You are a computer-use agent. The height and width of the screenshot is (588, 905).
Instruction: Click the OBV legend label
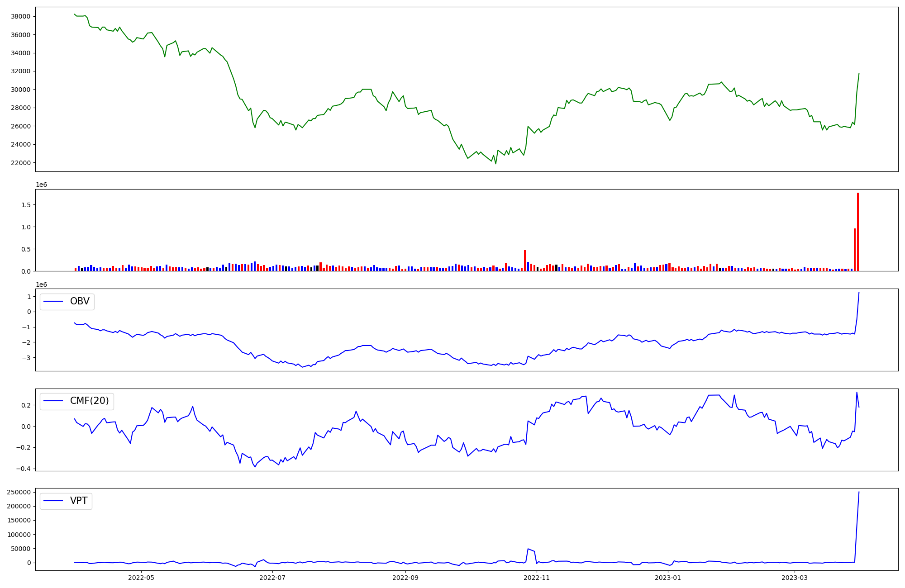pyautogui.click(x=80, y=301)
